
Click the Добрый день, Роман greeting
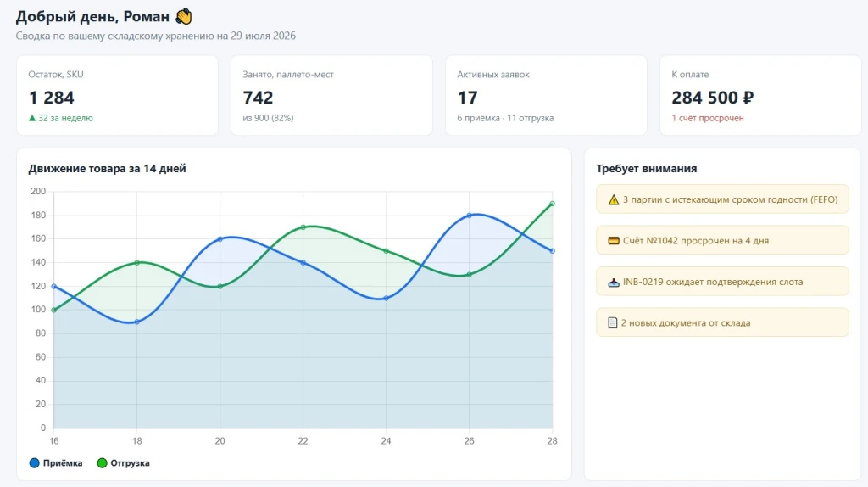coord(92,17)
